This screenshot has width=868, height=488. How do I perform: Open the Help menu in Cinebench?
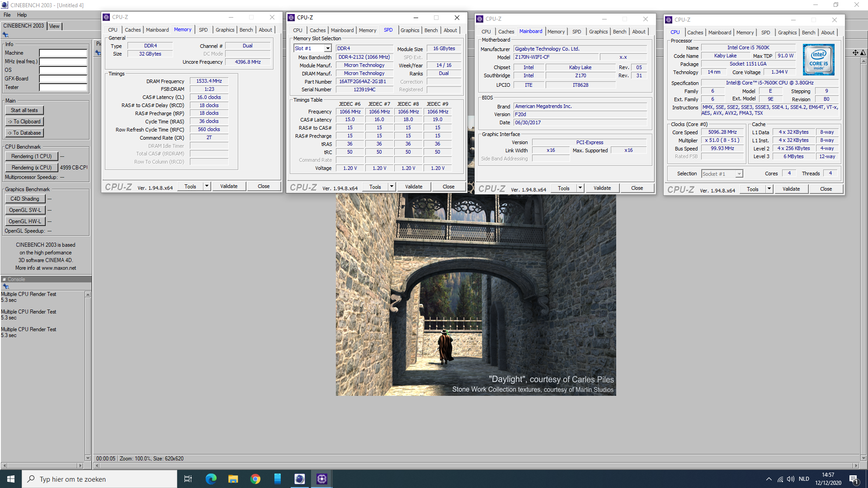pyautogui.click(x=22, y=15)
